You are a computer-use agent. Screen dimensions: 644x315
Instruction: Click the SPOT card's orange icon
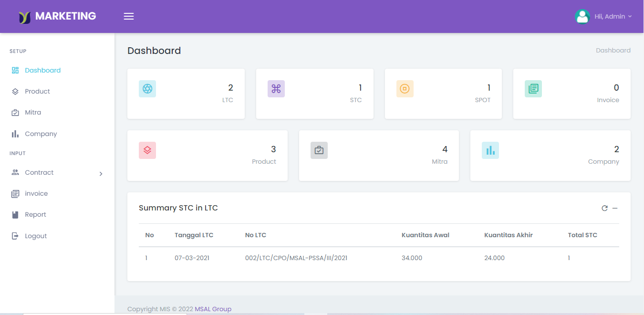click(x=405, y=88)
